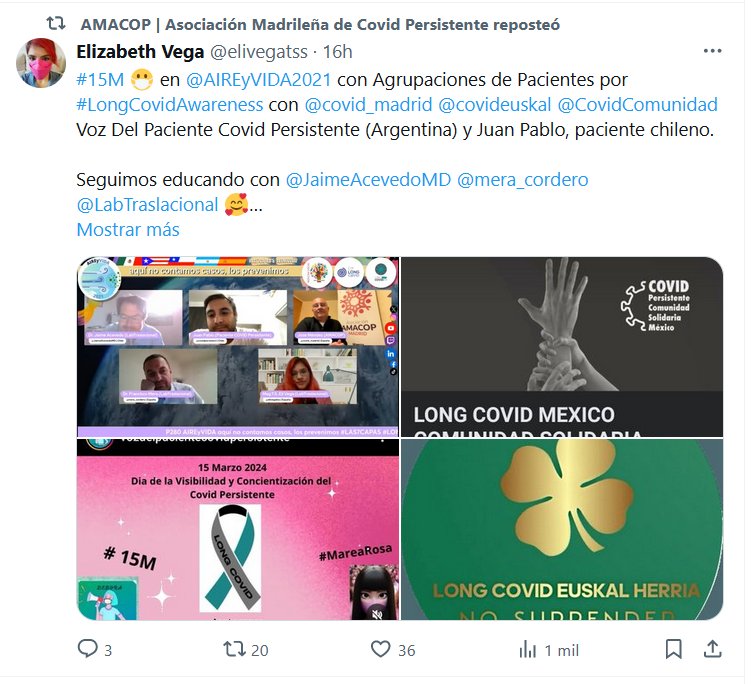Unmute video using the muted speaker icon

(x=378, y=614)
